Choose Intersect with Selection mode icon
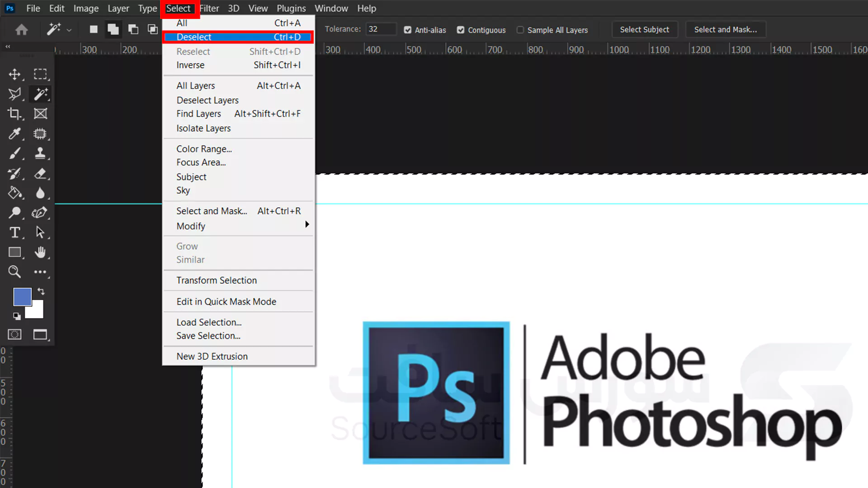Image resolution: width=868 pixels, height=488 pixels. [152, 29]
